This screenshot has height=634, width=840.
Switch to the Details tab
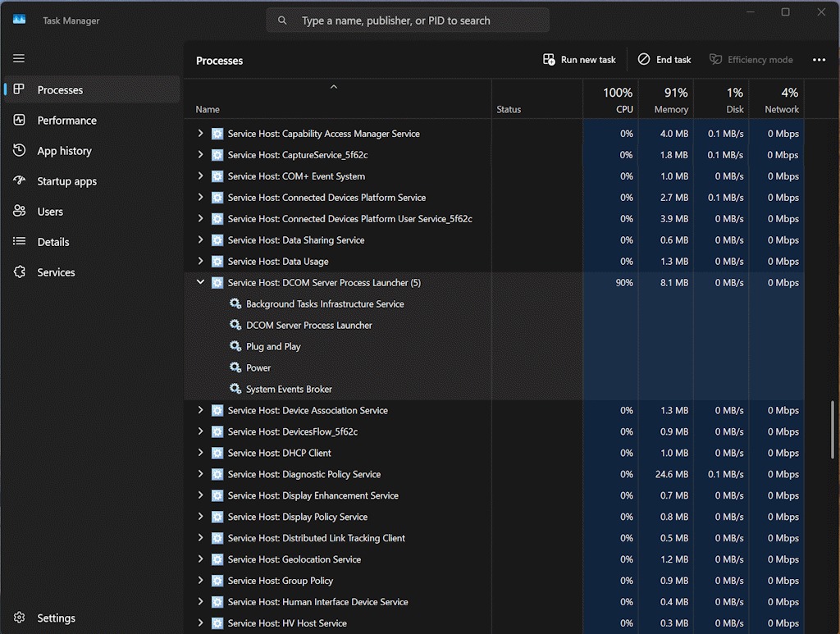(53, 242)
